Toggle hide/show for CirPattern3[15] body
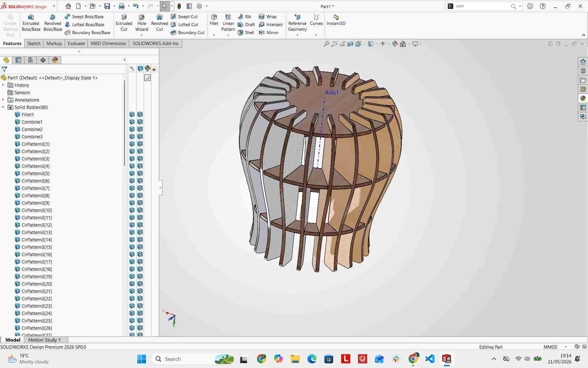 point(132,247)
